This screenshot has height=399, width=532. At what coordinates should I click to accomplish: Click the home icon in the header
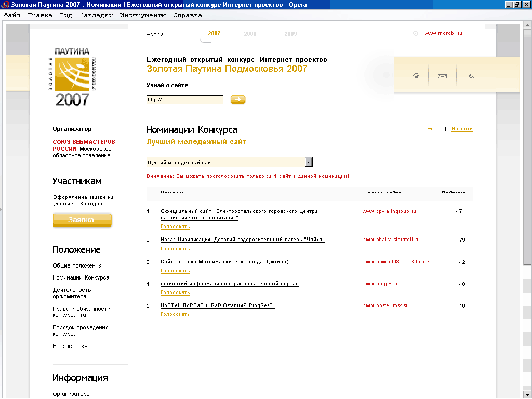pyautogui.click(x=416, y=76)
